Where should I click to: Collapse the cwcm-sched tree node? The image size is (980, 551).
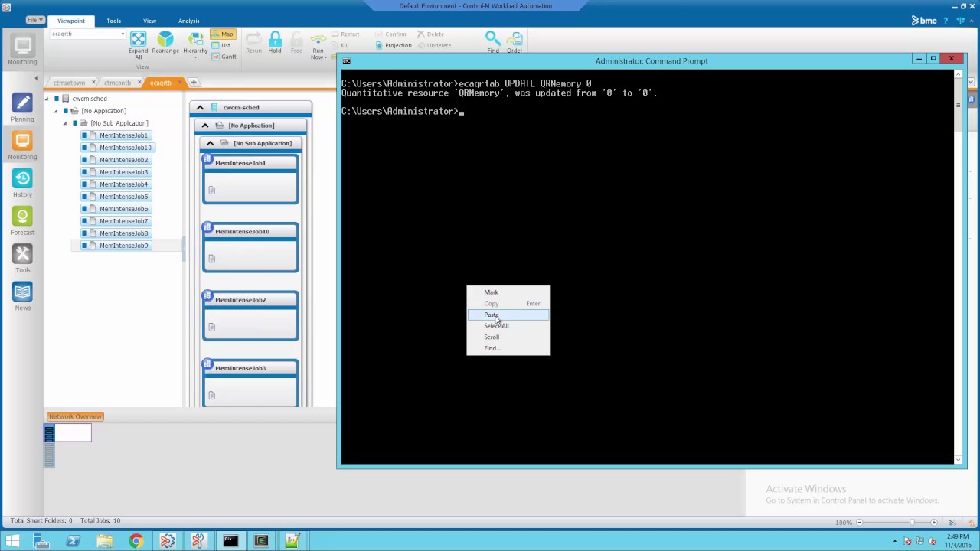(47, 99)
